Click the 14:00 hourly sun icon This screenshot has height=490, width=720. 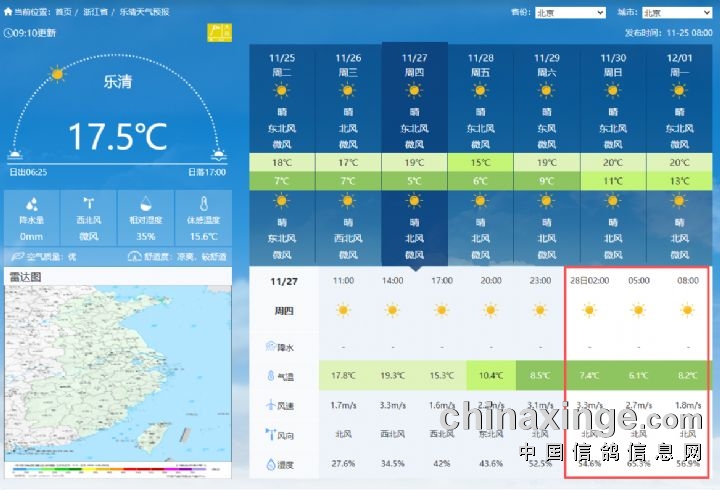coord(392,310)
